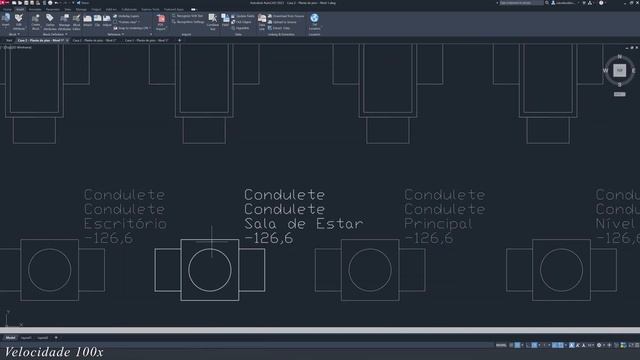Viewport: 640px width, 360px height.
Task: Launch the Block Editor
Action: 76,22
